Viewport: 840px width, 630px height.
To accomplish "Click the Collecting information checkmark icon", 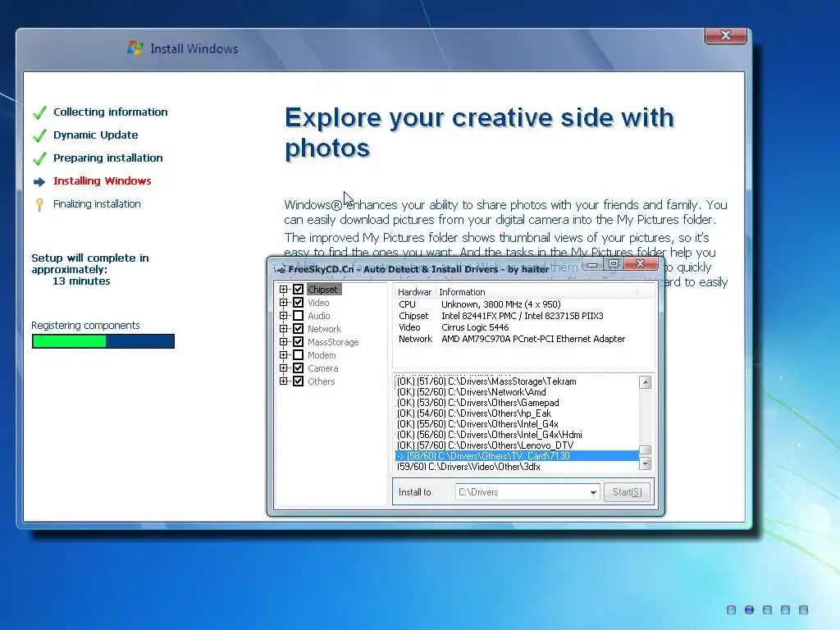I will (39, 112).
